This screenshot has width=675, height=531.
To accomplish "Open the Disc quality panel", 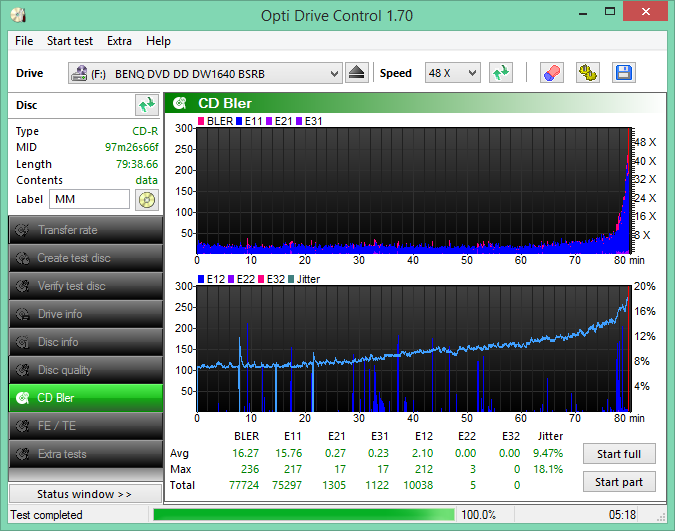I will pos(86,370).
